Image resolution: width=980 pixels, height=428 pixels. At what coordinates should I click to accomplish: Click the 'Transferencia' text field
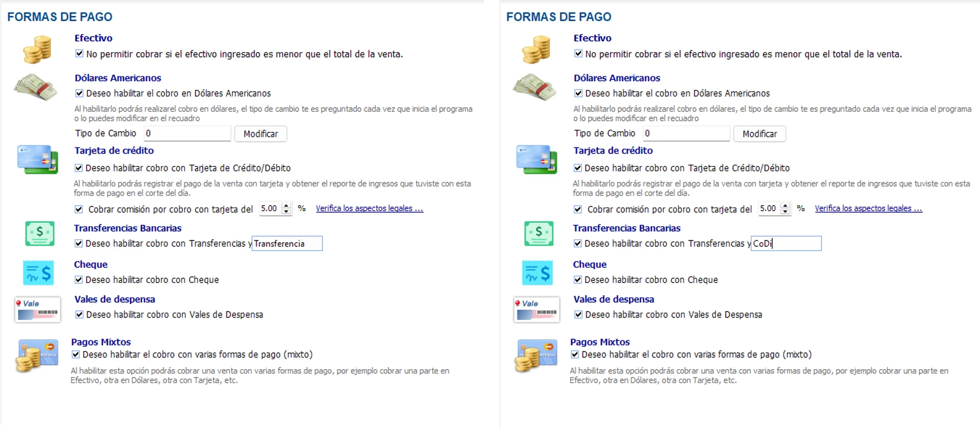[287, 243]
